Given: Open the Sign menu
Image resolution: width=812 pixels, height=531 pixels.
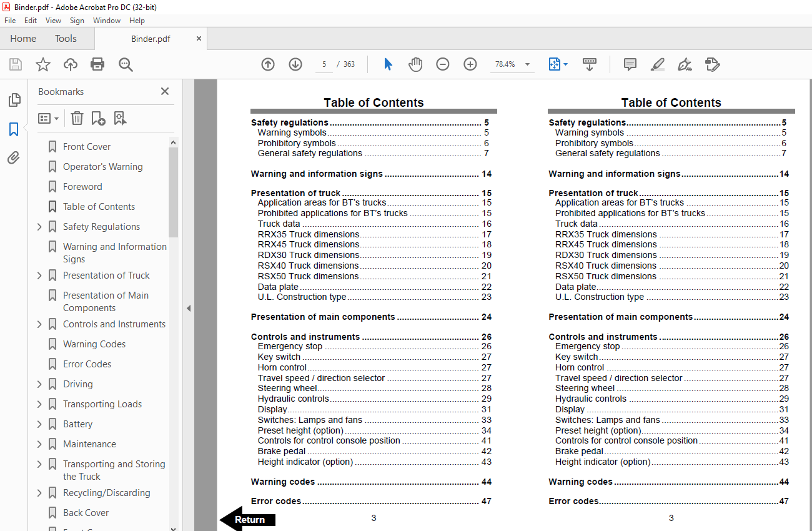Looking at the screenshot, I should coord(77,21).
